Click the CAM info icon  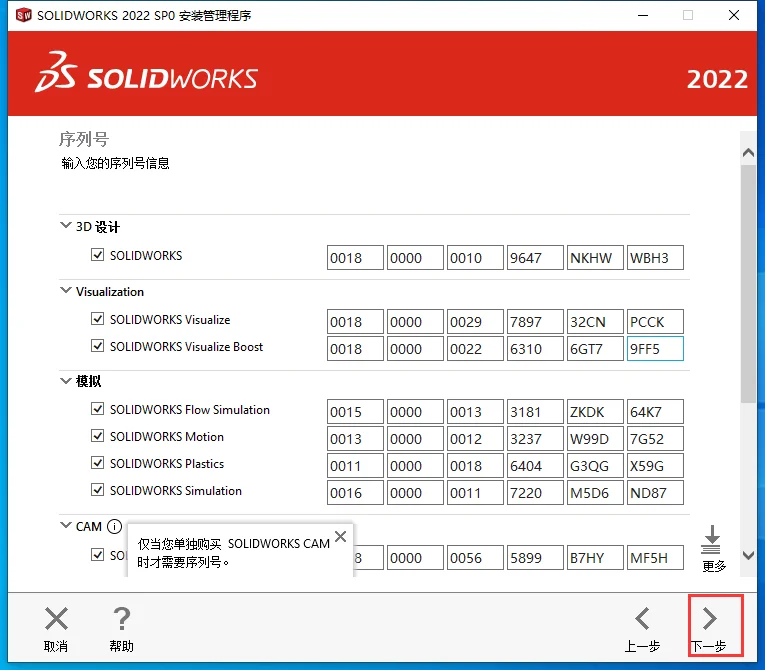coord(114,527)
